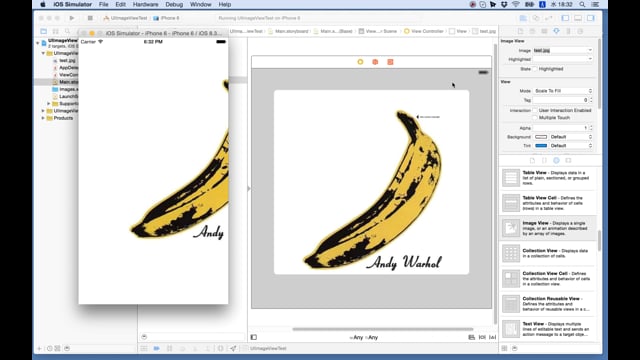Toggle the Debug area visibility
The width and height of the screenshot is (640, 360).
(578, 18)
